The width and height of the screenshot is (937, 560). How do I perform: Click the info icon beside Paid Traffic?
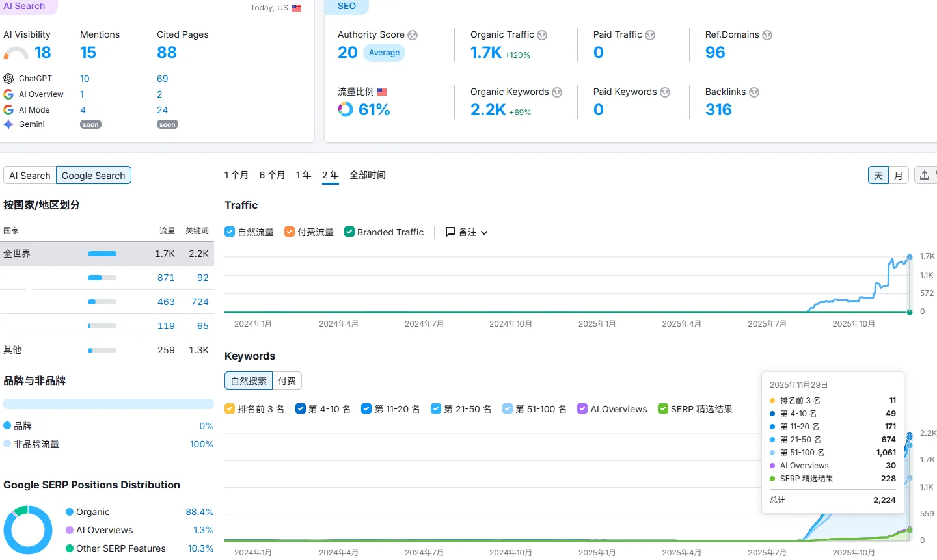tap(650, 35)
